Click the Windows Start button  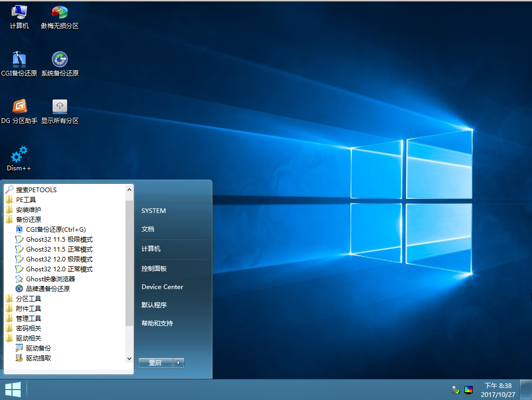13,390
